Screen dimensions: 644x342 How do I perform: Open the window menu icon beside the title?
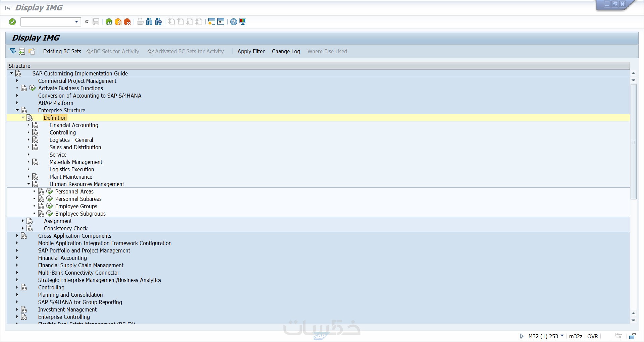point(8,8)
